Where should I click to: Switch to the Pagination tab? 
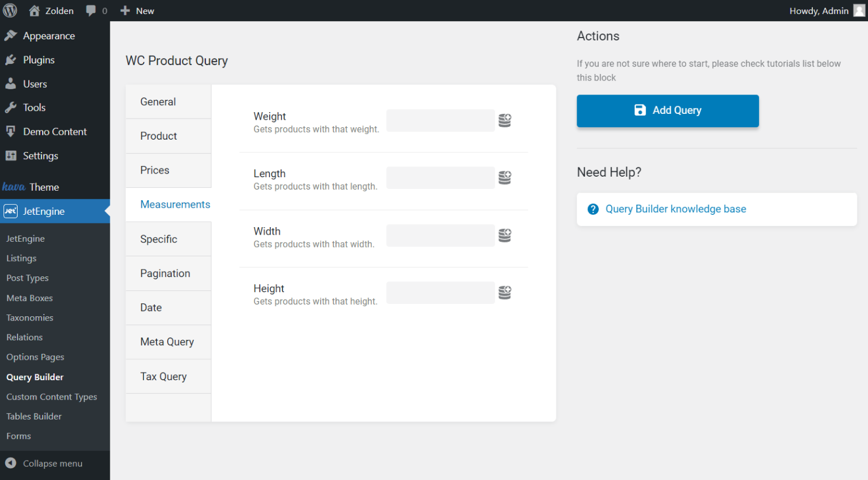(x=168, y=273)
